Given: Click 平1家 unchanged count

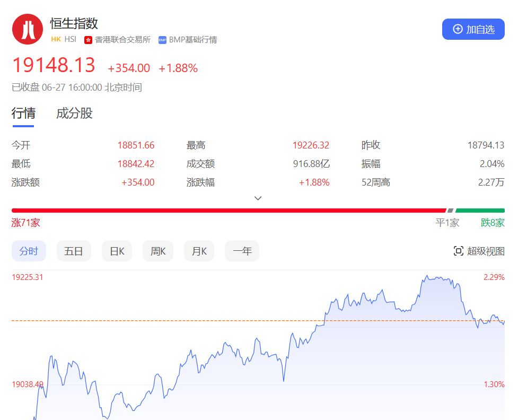Looking at the screenshot, I should [x=447, y=223].
